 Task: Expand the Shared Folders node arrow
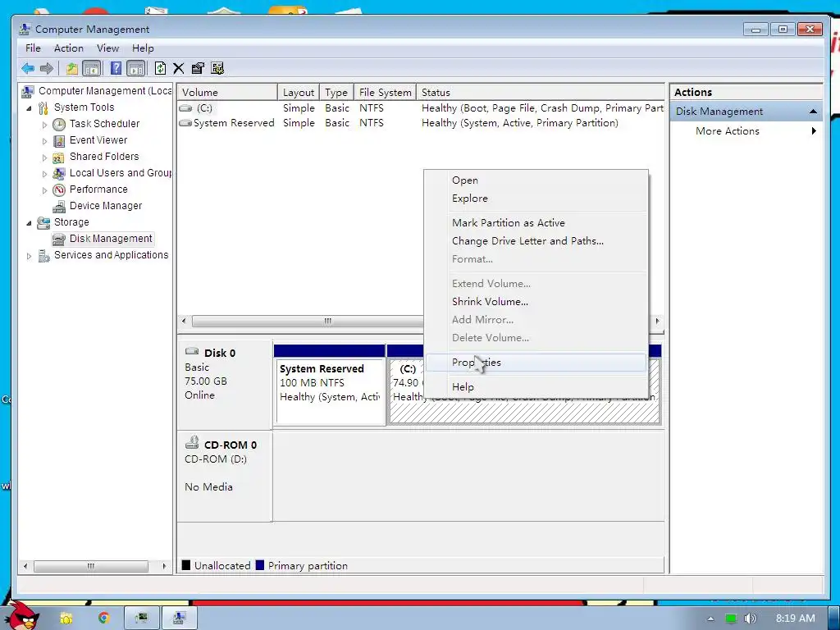click(44, 158)
